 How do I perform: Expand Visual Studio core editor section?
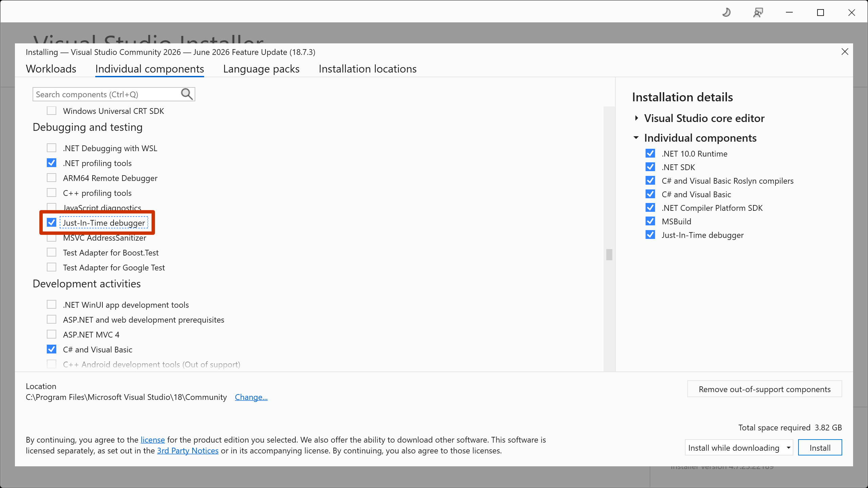pyautogui.click(x=636, y=118)
